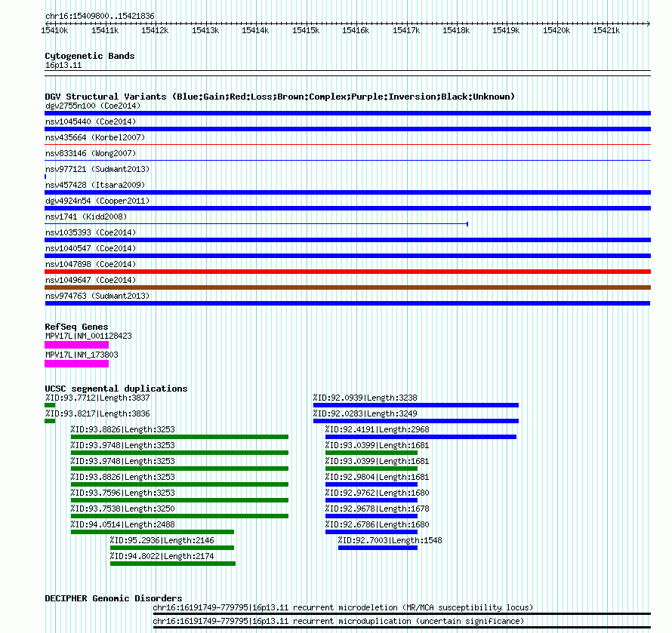The width and height of the screenshot is (672, 633).
Task: Select the 15412k ruler tick label
Action: (155, 30)
